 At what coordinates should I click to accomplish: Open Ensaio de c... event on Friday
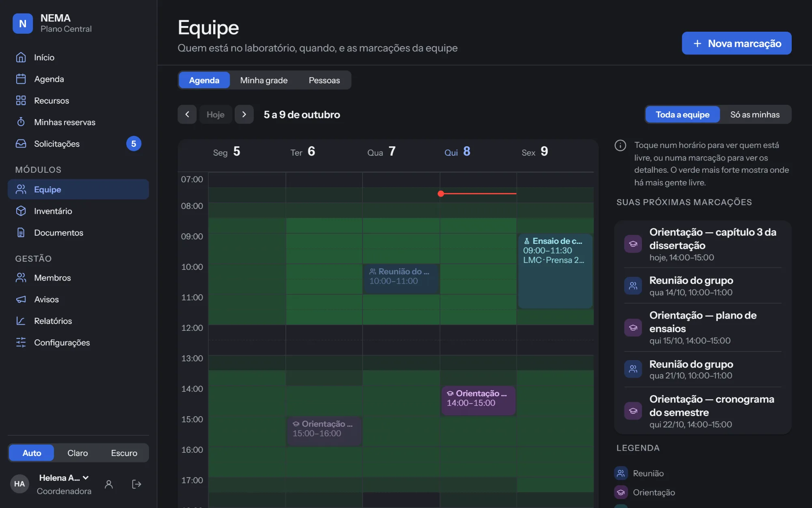coord(555,271)
